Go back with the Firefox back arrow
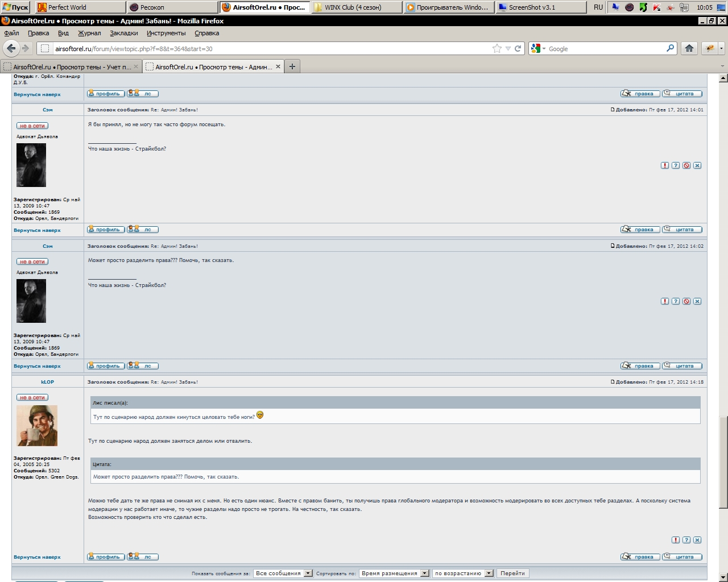The height and width of the screenshot is (582, 728). coord(11,48)
